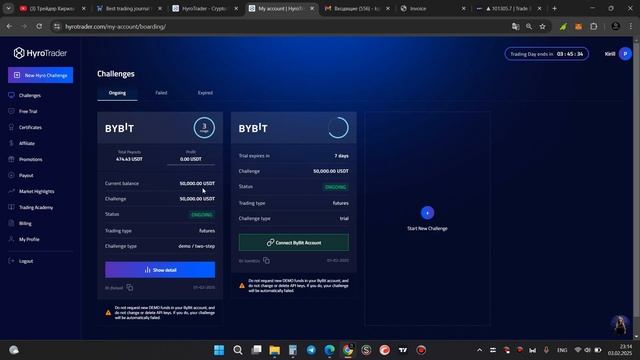Image resolution: width=640 pixels, height=360 pixels.
Task: Open Billing in the sidebar
Action: 25,224
